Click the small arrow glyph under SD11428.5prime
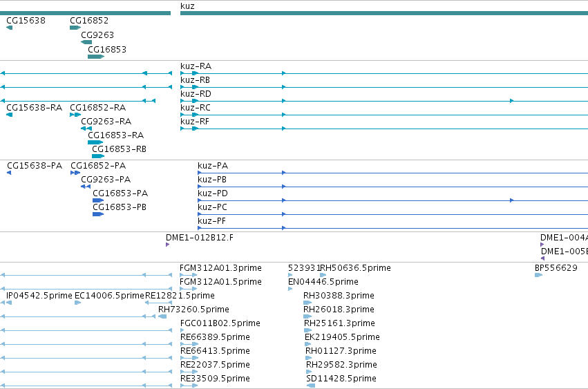This screenshot has height=389, width=588. point(310,386)
